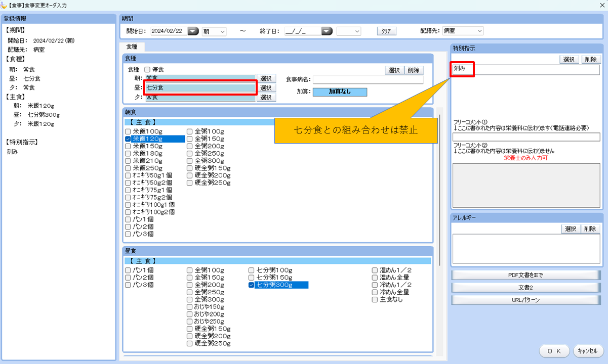608x364 pixels.
Task: Click the 昼 meal type field 七分食
Action: click(x=200, y=88)
